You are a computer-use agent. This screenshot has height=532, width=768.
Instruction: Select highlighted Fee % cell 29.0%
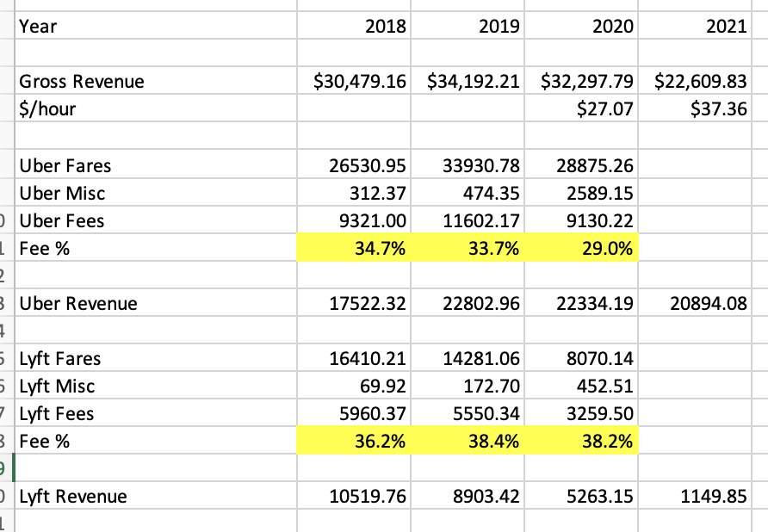tap(581, 248)
